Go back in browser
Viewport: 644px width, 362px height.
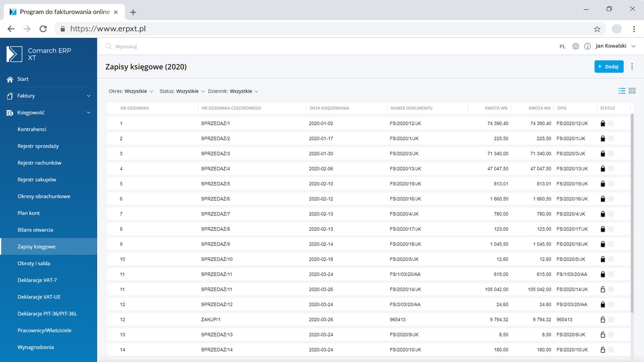coord(11,29)
